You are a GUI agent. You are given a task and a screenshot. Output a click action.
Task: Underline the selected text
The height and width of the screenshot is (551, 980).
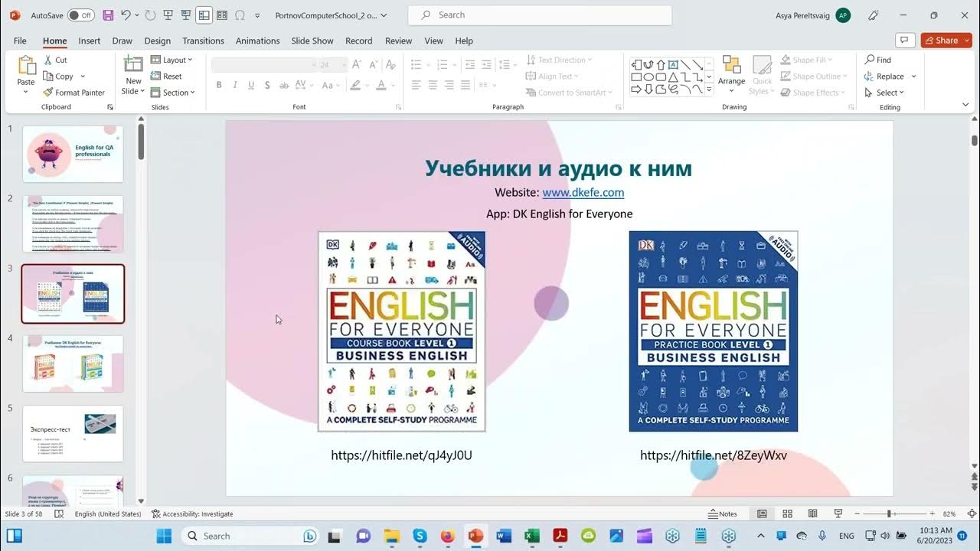[x=251, y=85]
